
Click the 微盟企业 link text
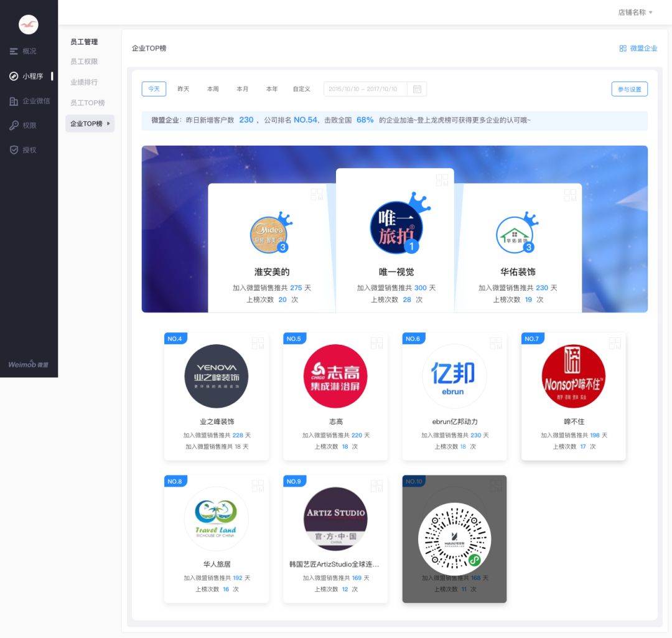(x=643, y=49)
